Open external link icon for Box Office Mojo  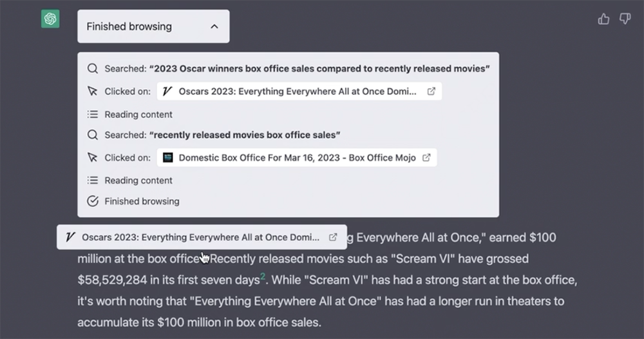point(426,157)
